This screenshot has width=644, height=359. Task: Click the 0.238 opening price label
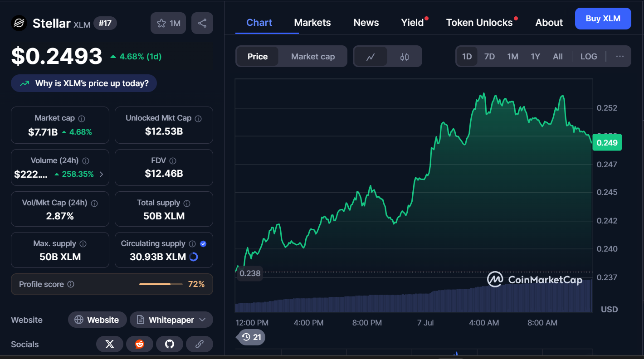[250, 273]
